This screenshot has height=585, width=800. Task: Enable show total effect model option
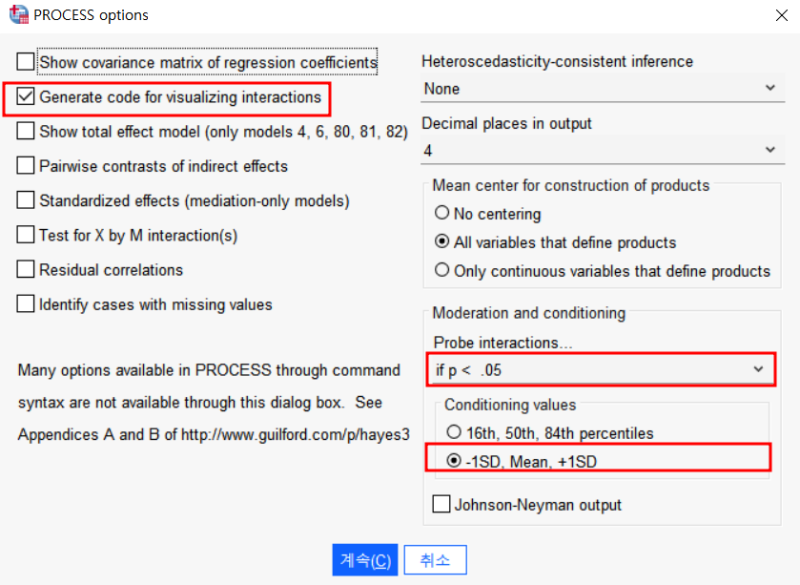click(25, 131)
